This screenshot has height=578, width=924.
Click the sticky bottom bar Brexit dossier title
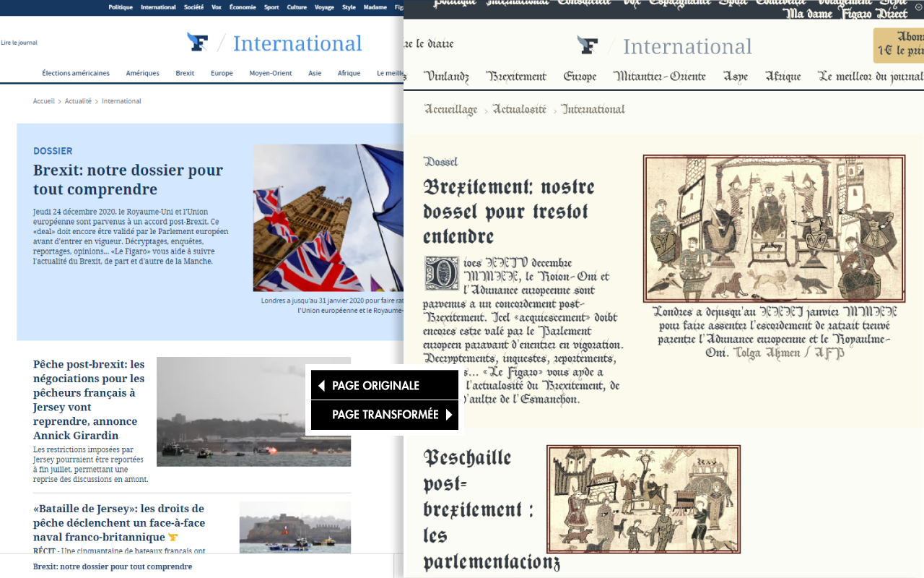coord(113,566)
